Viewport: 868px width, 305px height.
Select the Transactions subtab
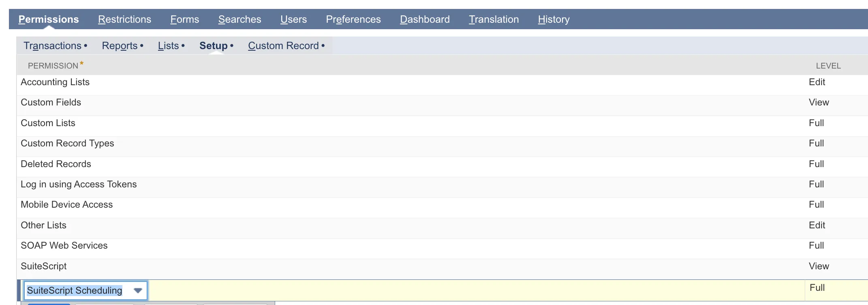pyautogui.click(x=56, y=46)
